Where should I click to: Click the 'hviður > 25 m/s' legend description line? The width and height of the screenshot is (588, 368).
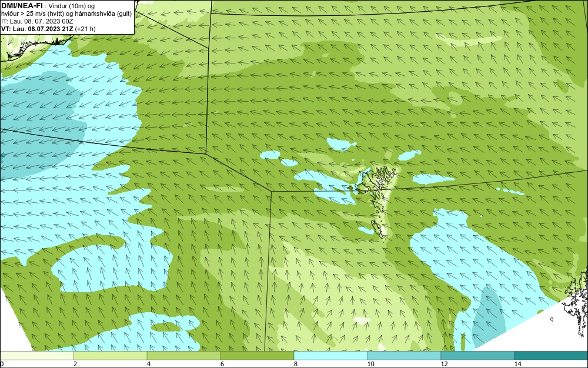[66, 14]
